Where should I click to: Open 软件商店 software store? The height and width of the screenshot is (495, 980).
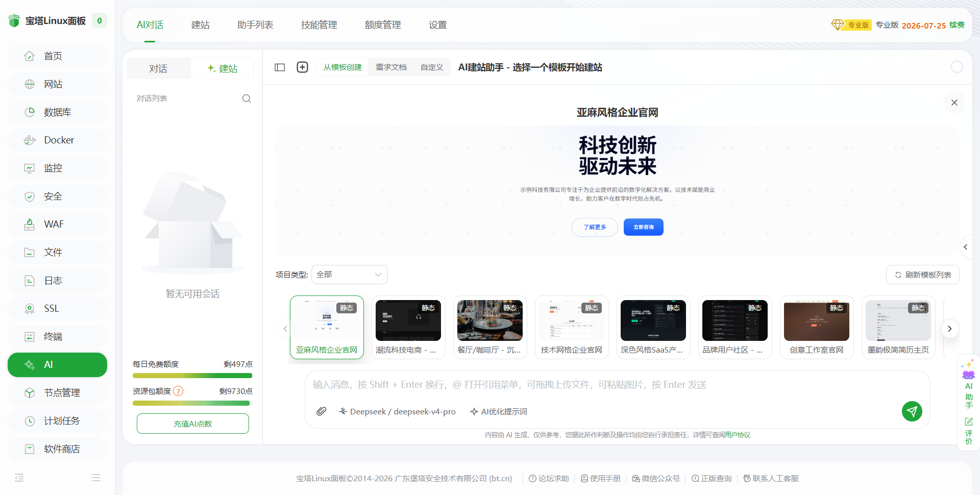pyautogui.click(x=57, y=449)
